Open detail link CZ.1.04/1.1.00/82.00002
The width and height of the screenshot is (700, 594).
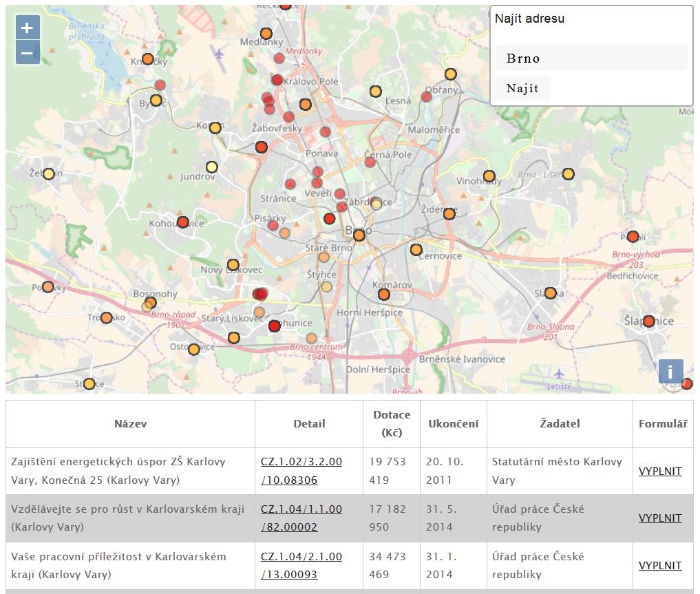[301, 518]
